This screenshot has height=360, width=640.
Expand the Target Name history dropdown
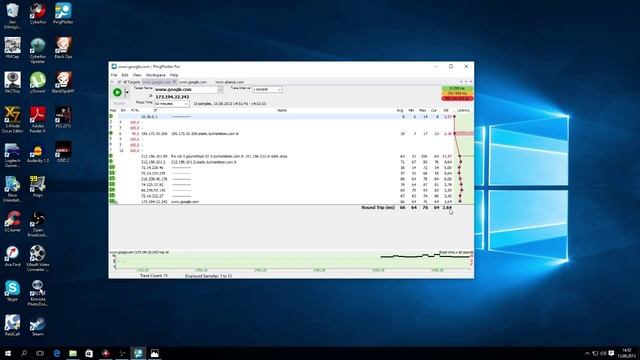[220, 89]
